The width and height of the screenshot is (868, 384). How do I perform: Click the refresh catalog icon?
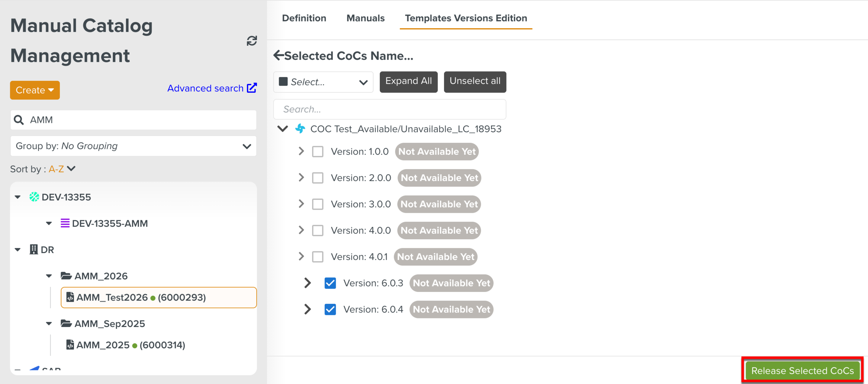[252, 41]
